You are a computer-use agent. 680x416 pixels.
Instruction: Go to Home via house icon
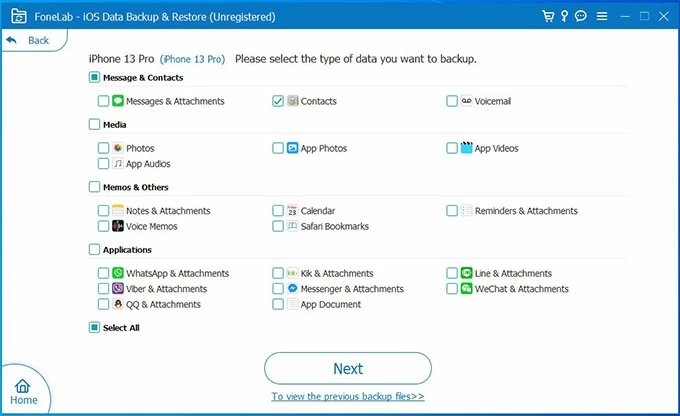24,392
